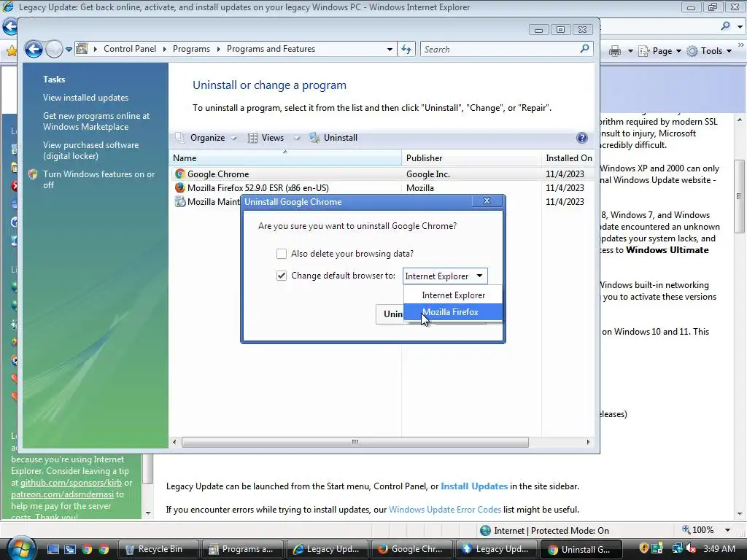747x560 pixels.
Task: Select 'Mozilla Firefox 52.9.0 ESR (x86 en-US)' row
Action: [381, 187]
